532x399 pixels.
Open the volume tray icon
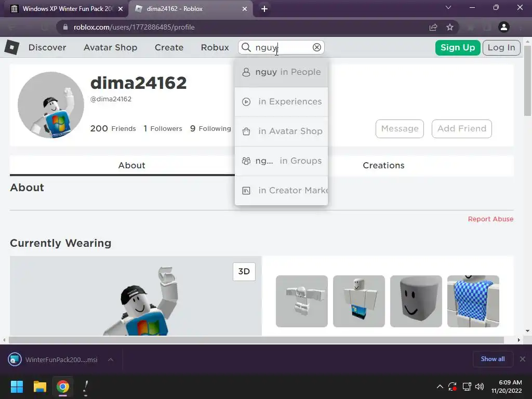point(480,387)
